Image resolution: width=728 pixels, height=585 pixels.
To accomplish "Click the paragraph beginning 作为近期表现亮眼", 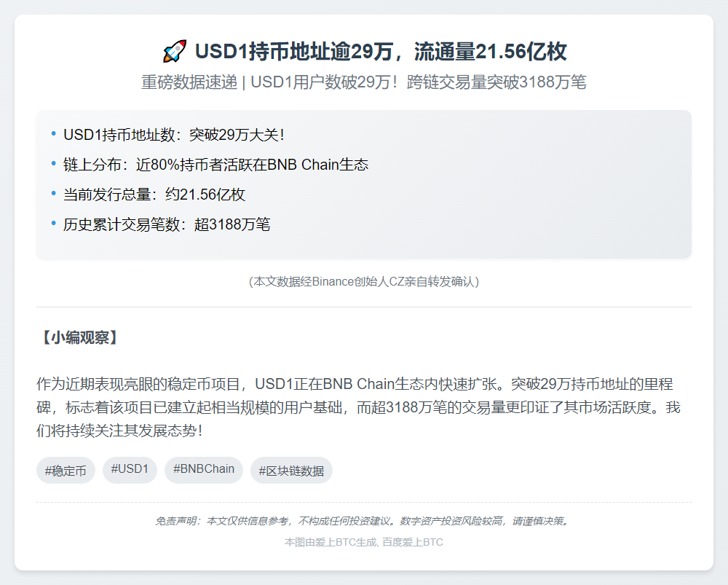I will [358, 407].
